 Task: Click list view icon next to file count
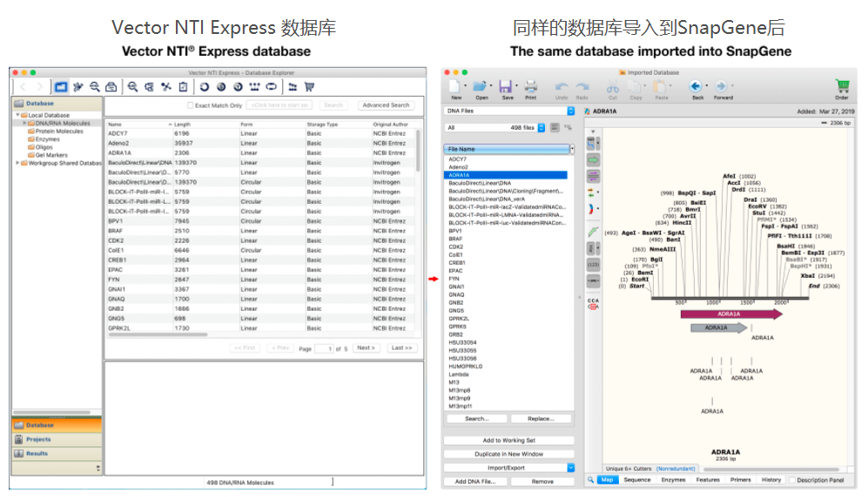[x=555, y=128]
